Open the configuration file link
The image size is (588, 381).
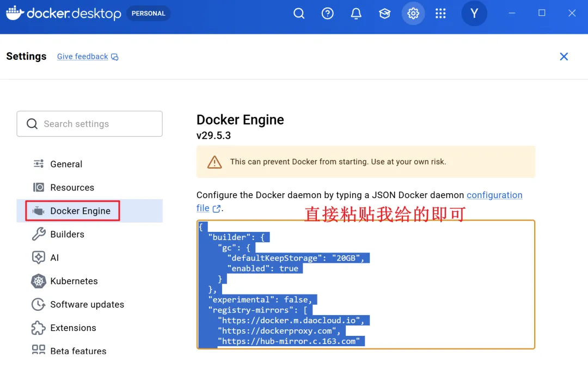point(494,195)
